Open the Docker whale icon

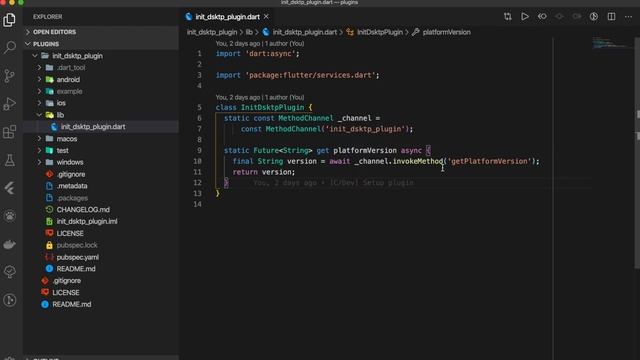click(x=9, y=244)
